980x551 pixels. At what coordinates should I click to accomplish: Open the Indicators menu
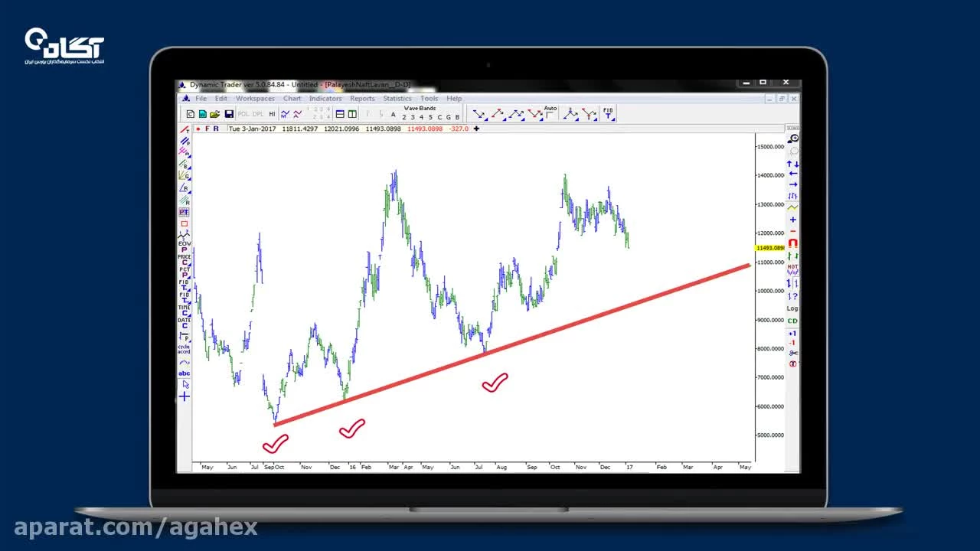[x=325, y=99]
